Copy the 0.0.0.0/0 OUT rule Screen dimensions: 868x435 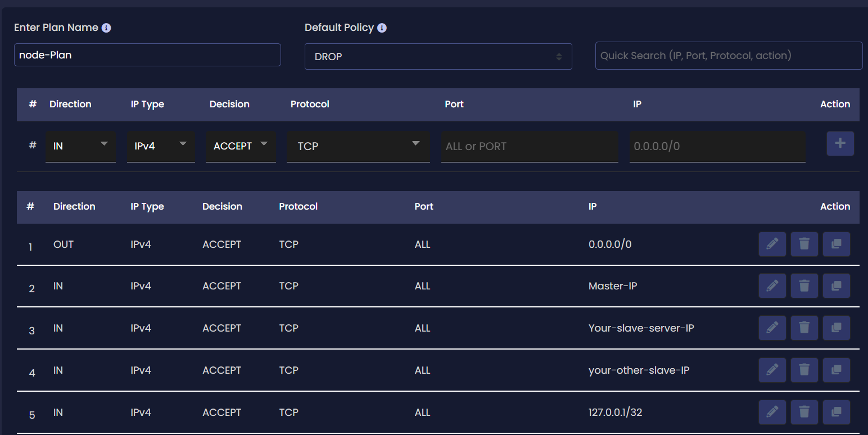pyautogui.click(x=836, y=244)
